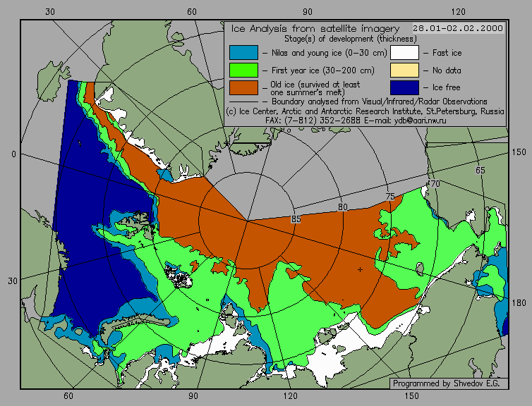Select the latitude label 75
The width and height of the screenshot is (532, 406).
(x=390, y=196)
